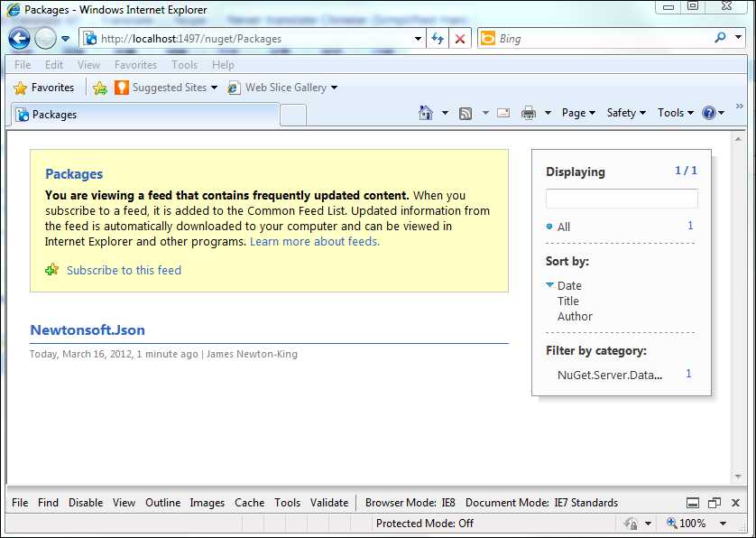Open the File menu
This screenshot has height=538, width=756.
pos(23,65)
